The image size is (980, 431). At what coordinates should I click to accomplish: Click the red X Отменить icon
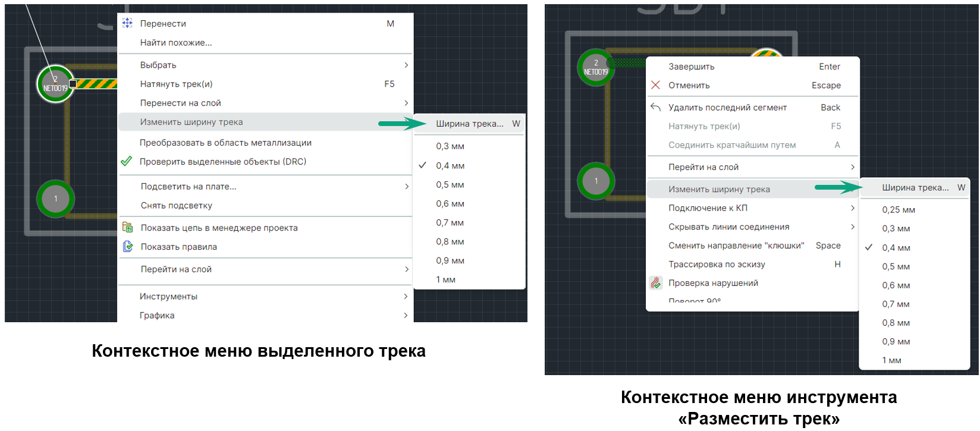point(655,85)
